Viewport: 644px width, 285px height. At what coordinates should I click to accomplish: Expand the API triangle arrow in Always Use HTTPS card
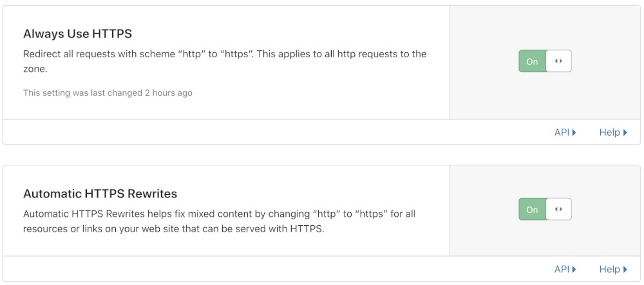[x=574, y=133]
